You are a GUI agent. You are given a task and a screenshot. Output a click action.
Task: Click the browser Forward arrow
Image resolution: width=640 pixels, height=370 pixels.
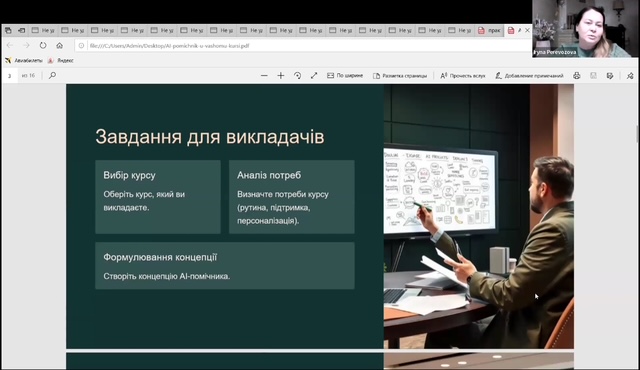[27, 45]
